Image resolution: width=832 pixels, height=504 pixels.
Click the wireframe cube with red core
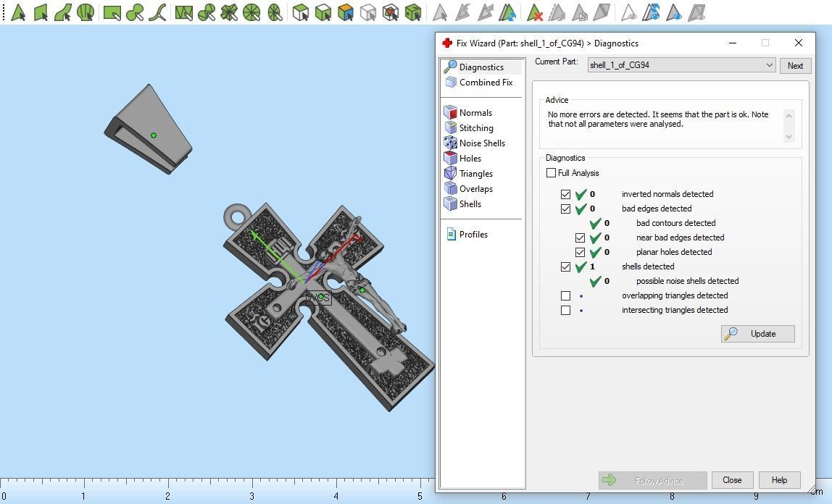pos(391,12)
